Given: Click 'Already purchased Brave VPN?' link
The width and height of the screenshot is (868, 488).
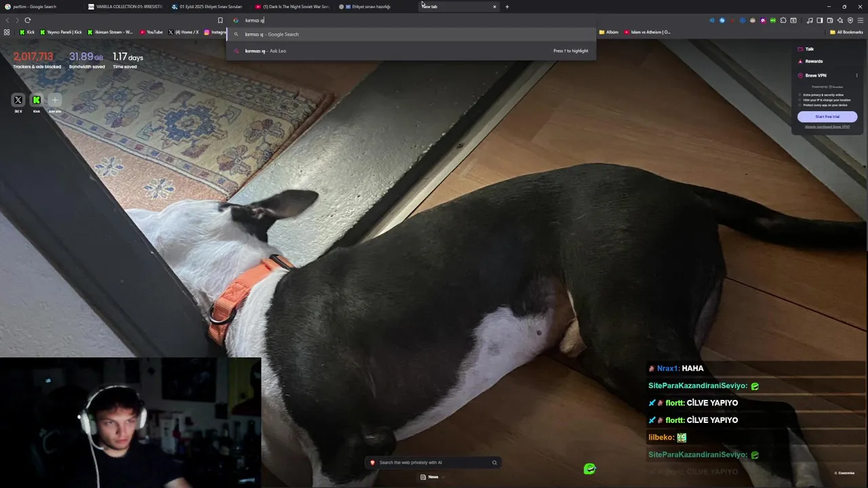Looking at the screenshot, I should [x=827, y=127].
